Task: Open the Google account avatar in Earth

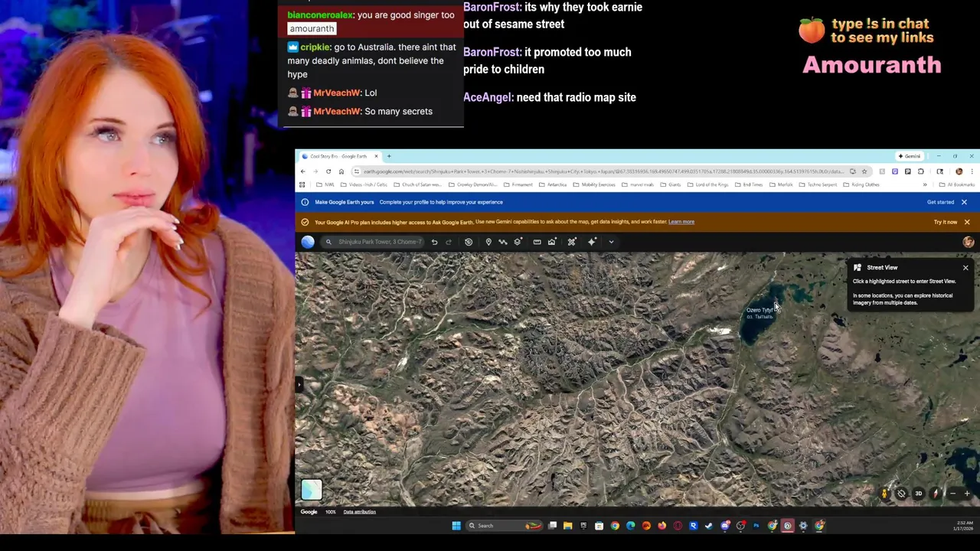Action: tap(968, 242)
